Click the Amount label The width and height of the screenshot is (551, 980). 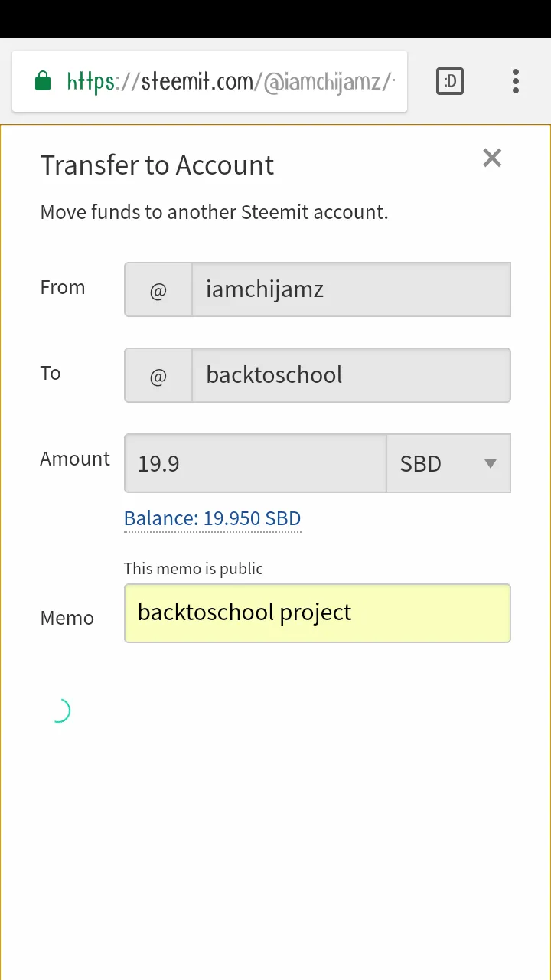(75, 459)
